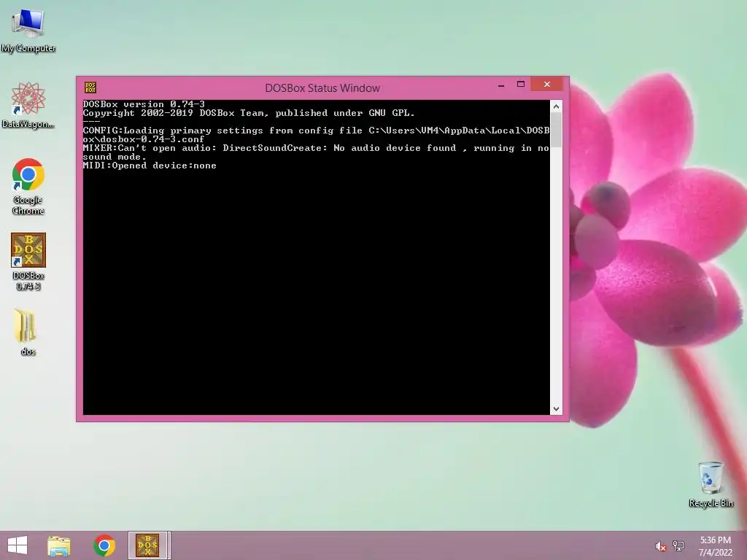Select the DOSBox 0.74-3 desktop shortcut
747x560 pixels.
28,262
